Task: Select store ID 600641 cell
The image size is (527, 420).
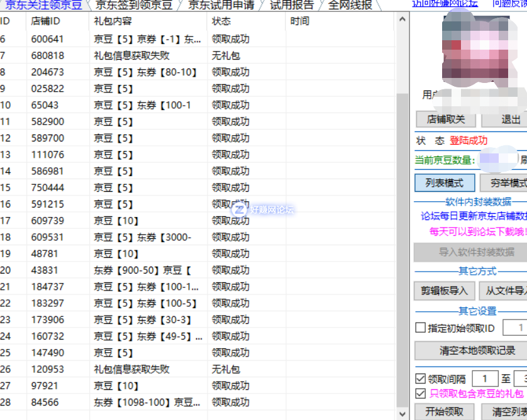Action: pos(47,39)
